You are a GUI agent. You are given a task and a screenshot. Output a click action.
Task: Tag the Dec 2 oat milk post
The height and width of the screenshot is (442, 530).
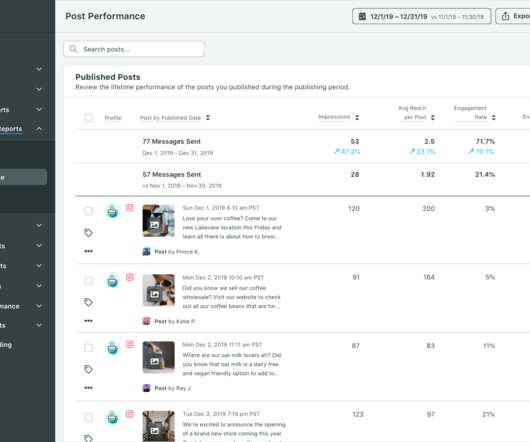[89, 369]
